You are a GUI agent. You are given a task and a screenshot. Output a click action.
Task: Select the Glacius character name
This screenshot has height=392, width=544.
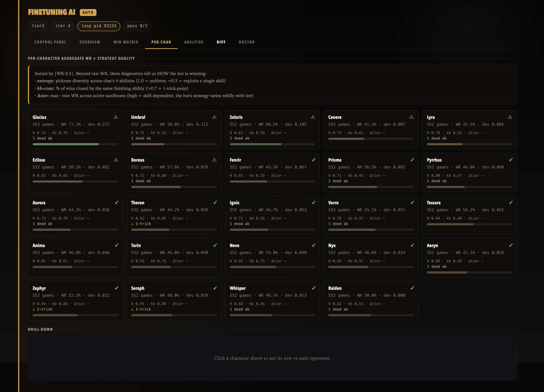point(39,117)
